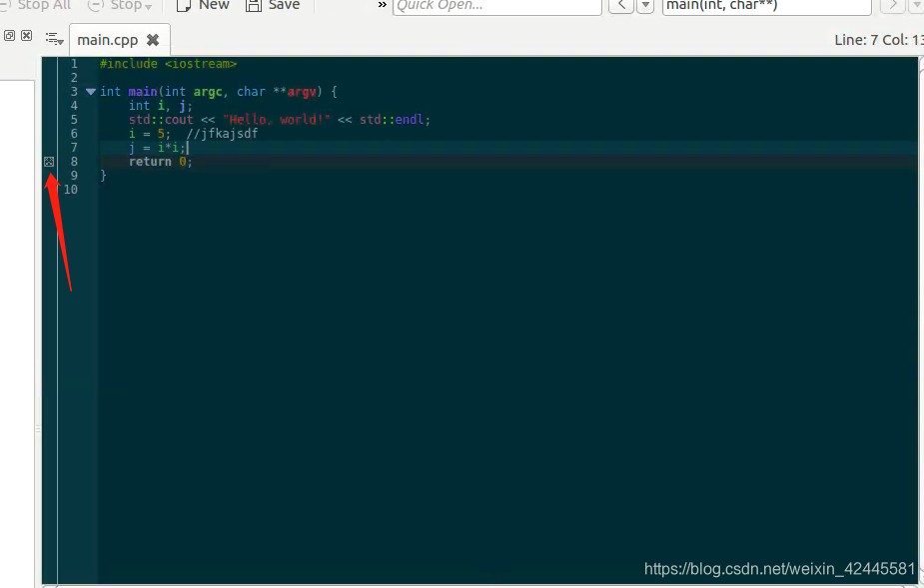This screenshot has width=924, height=588.
Task: Collapse the main function fold triangle
Action: click(x=91, y=92)
